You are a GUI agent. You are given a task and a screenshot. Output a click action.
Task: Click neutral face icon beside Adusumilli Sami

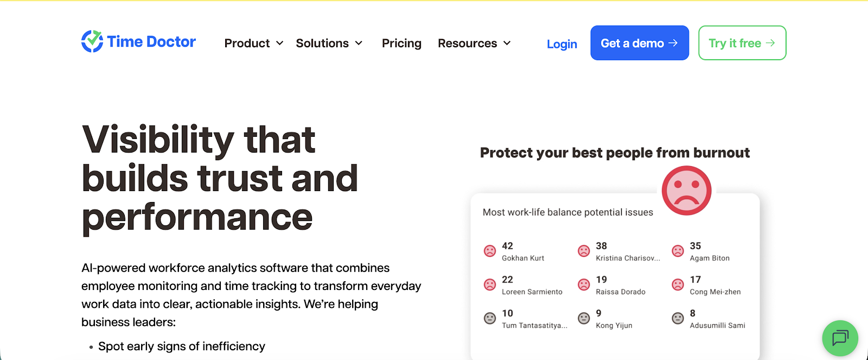[678, 318]
